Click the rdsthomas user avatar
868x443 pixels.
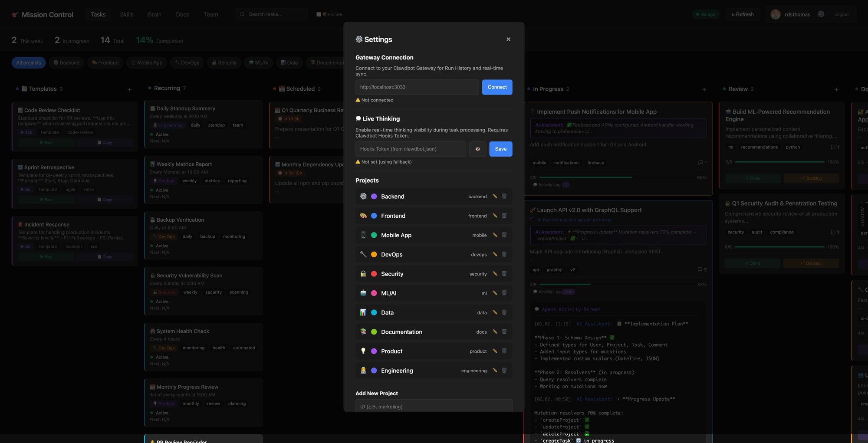776,14
